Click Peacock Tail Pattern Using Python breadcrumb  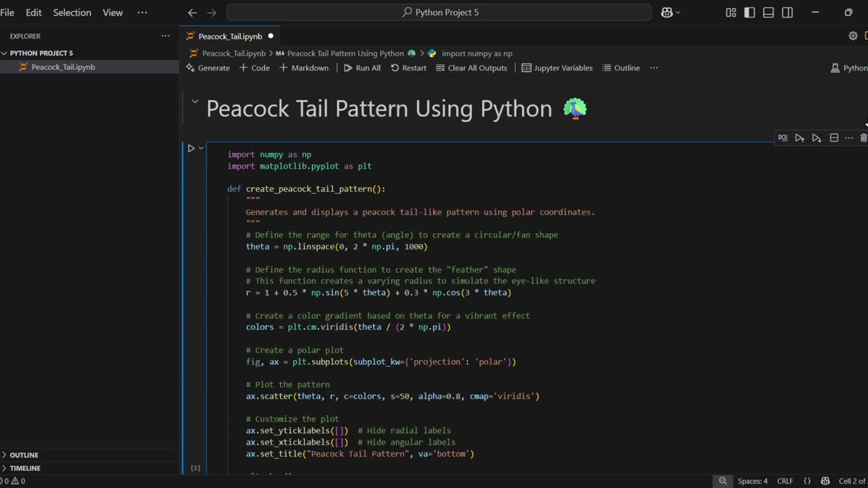[345, 53]
